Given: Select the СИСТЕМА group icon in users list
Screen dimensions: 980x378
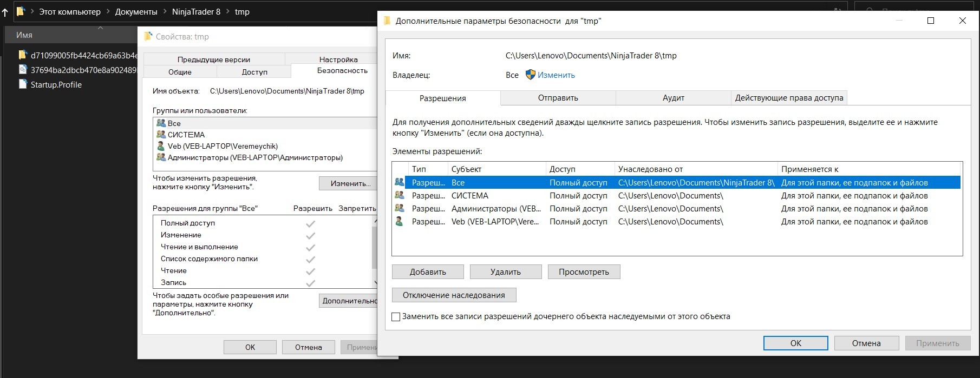Looking at the screenshot, I should (161, 135).
